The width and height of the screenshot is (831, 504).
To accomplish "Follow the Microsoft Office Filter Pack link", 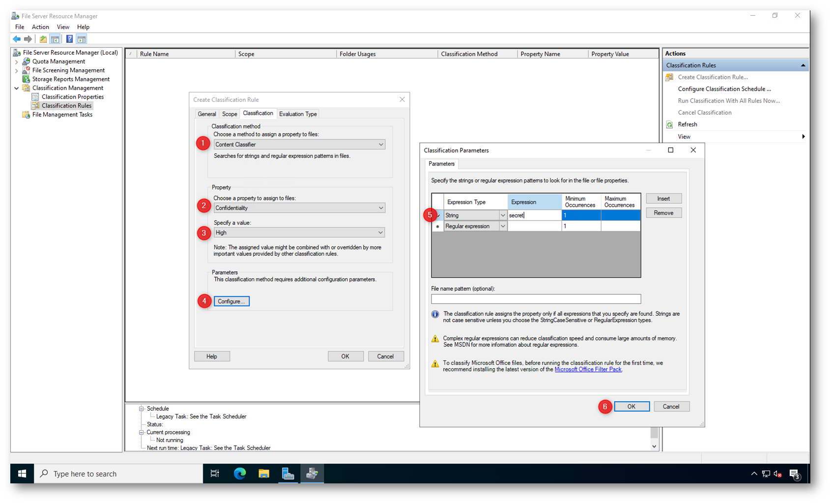I will (588, 369).
